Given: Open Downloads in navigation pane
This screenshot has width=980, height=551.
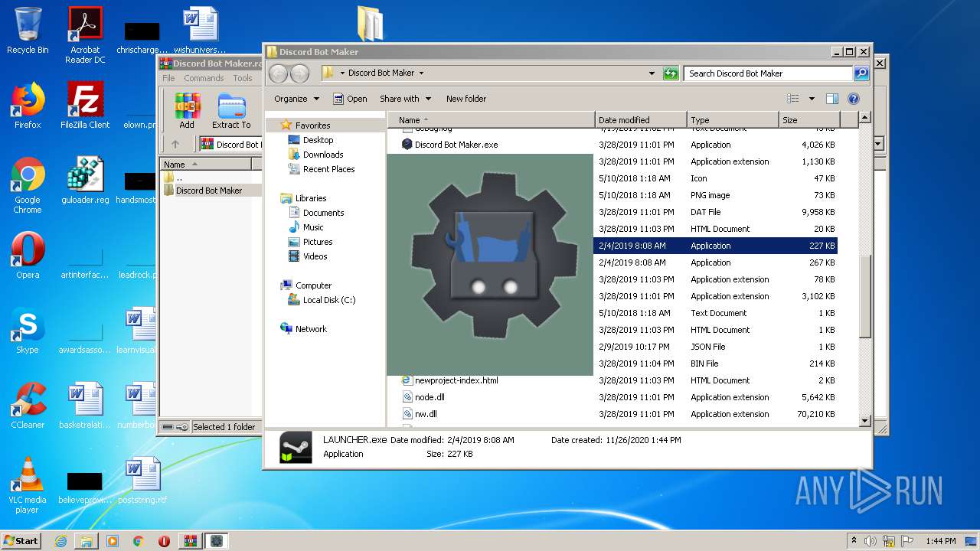Looking at the screenshot, I should pyautogui.click(x=323, y=155).
